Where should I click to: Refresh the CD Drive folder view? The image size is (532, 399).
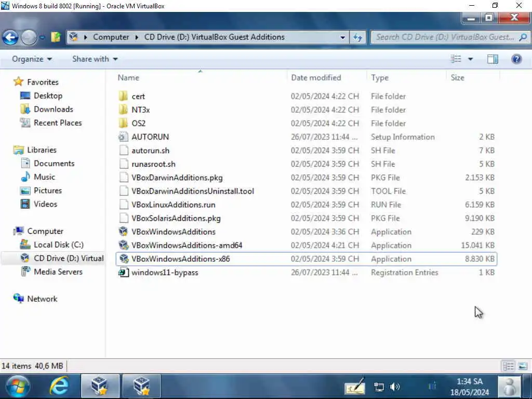click(x=357, y=37)
